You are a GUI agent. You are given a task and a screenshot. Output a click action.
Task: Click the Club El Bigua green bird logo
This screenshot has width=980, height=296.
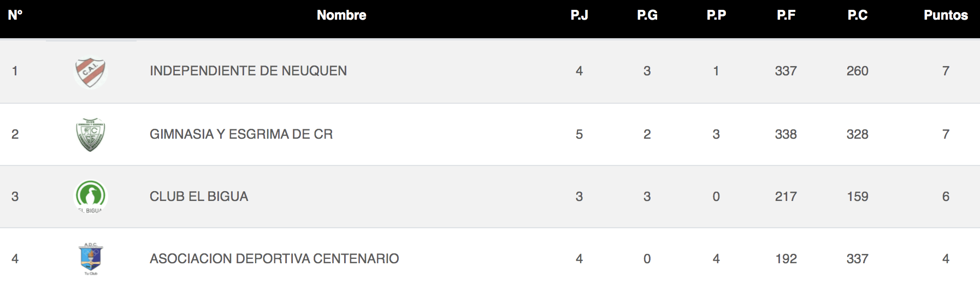pos(90,197)
